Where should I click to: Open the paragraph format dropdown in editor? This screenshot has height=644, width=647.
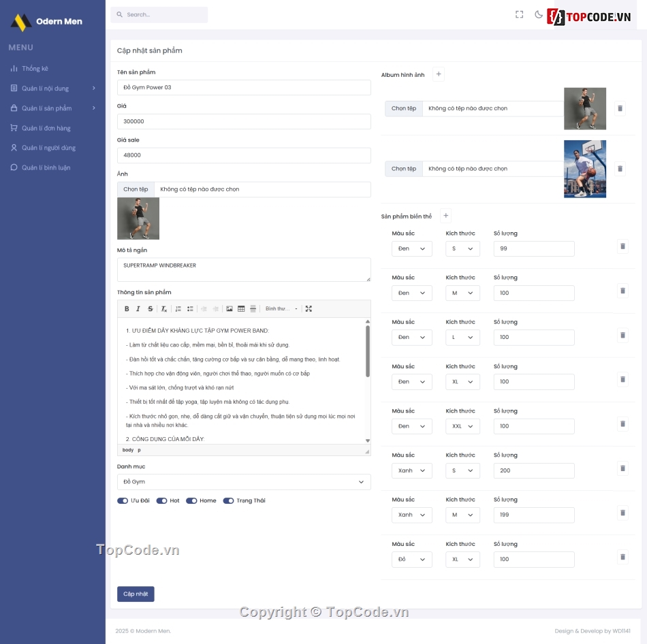click(281, 309)
